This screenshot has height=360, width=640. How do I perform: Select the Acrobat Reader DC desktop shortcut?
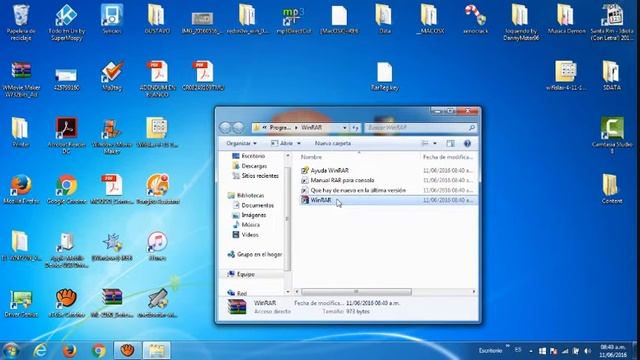point(66,136)
